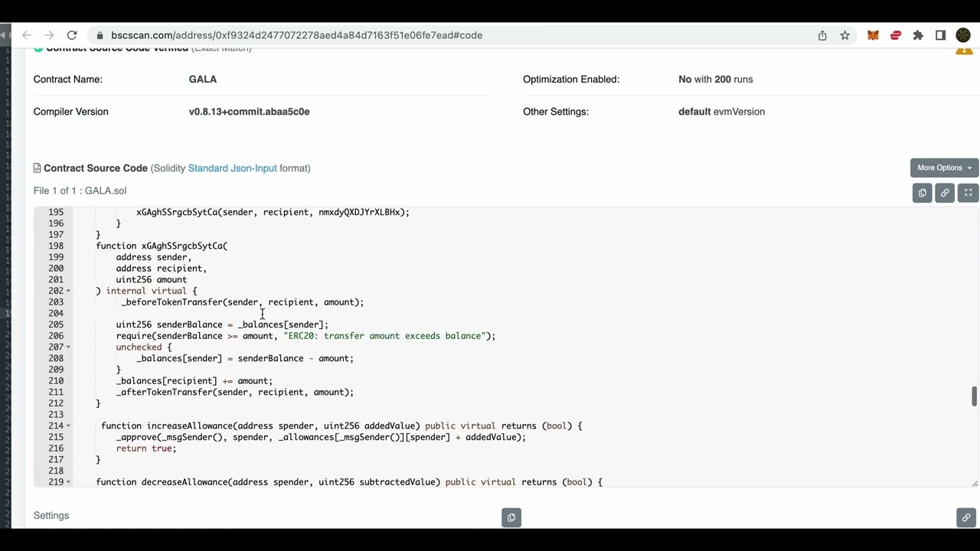This screenshot has height=551, width=980.
Task: Bookmark this page with the star
Action: (844, 35)
